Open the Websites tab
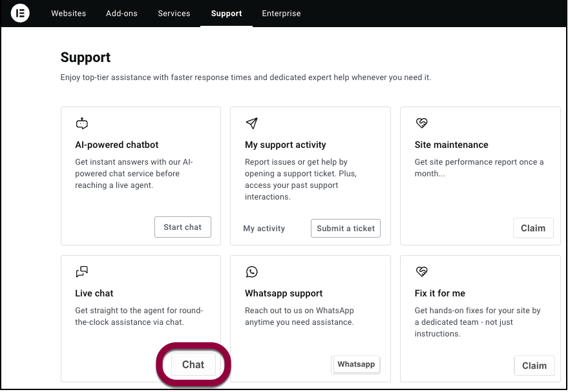The width and height of the screenshot is (568, 392). point(68,14)
